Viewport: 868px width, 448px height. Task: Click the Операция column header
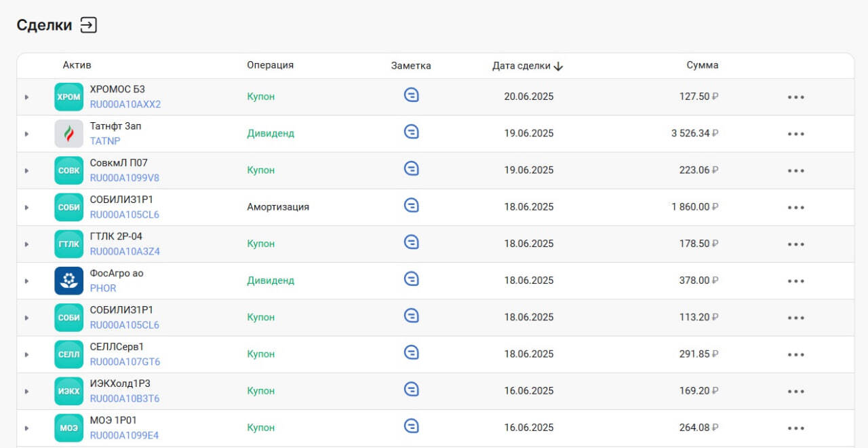tap(270, 65)
